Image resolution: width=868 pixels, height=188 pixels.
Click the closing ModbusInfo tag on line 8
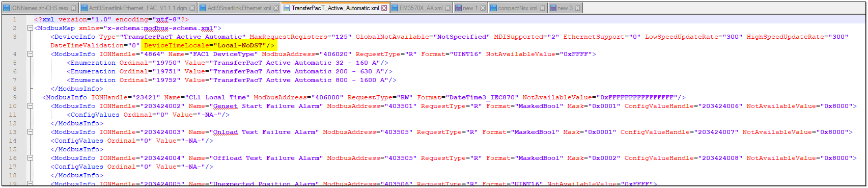point(76,89)
